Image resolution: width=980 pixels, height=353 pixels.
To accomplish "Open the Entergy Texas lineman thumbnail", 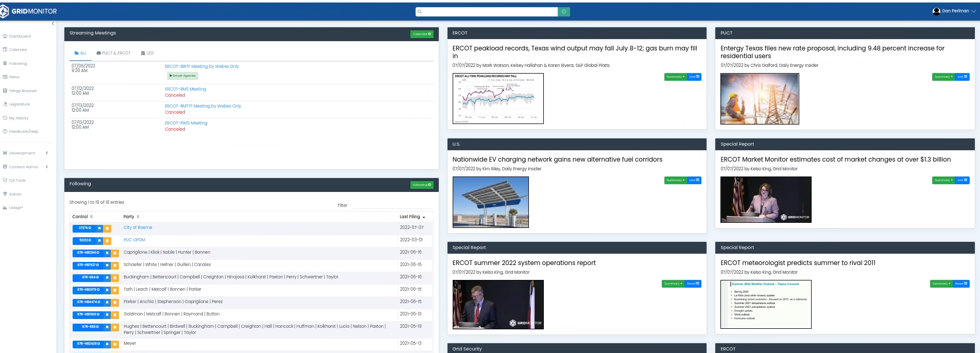I will tap(760, 99).
